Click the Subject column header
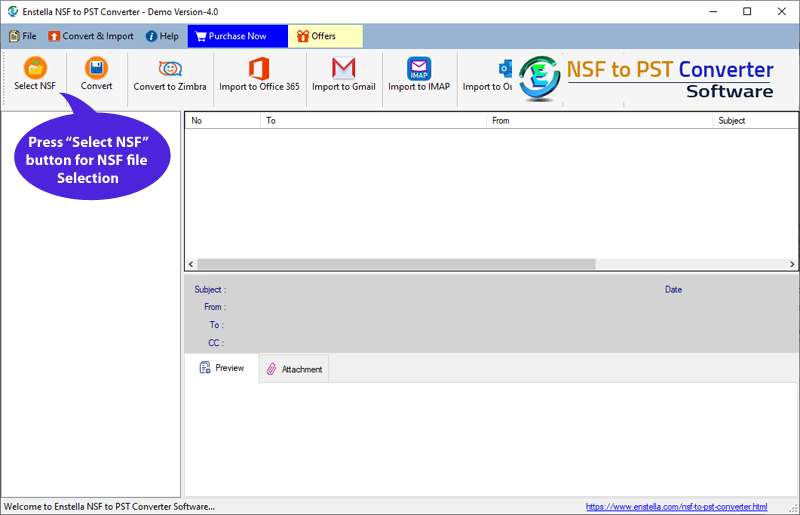 756,120
